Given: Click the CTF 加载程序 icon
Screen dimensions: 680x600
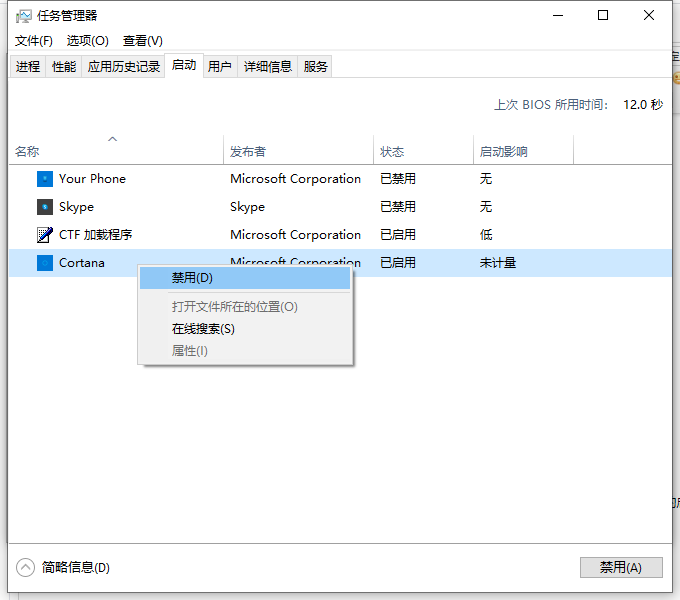Looking at the screenshot, I should 44,235.
